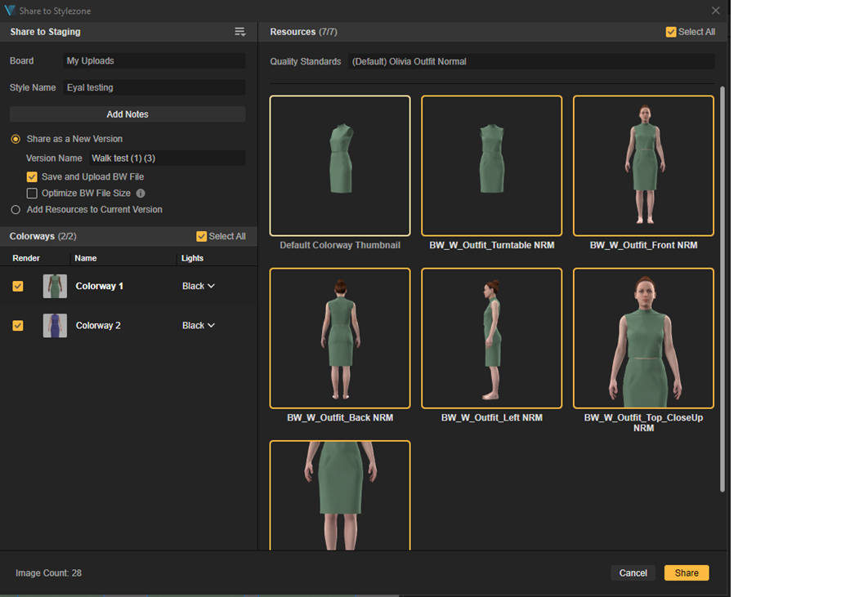868x597 pixels.
Task: Edit the Version Name field
Action: click(x=167, y=158)
